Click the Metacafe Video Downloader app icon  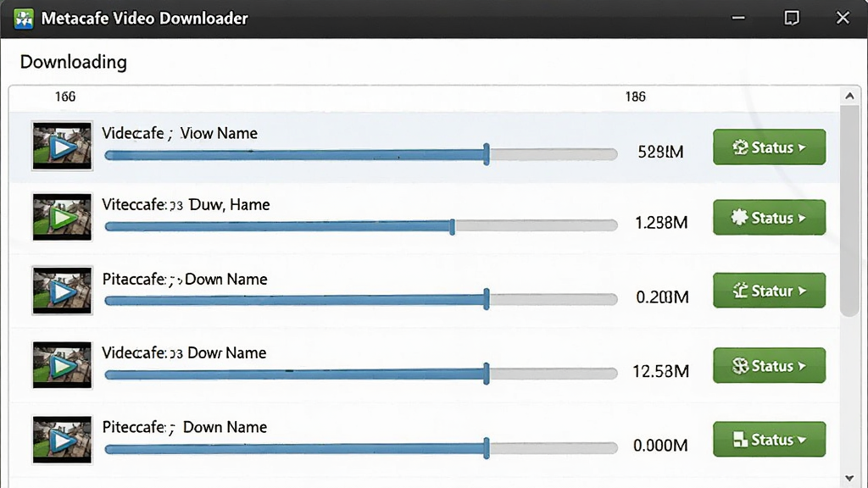click(x=24, y=19)
